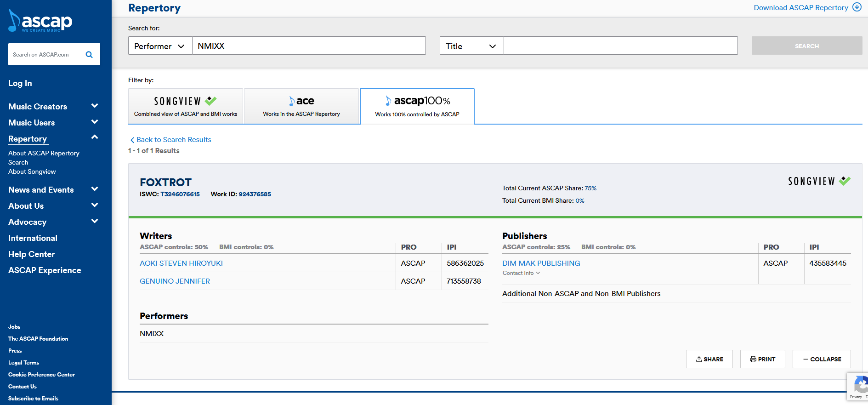
Task: Open the Subscribe to Emails link
Action: click(33, 399)
